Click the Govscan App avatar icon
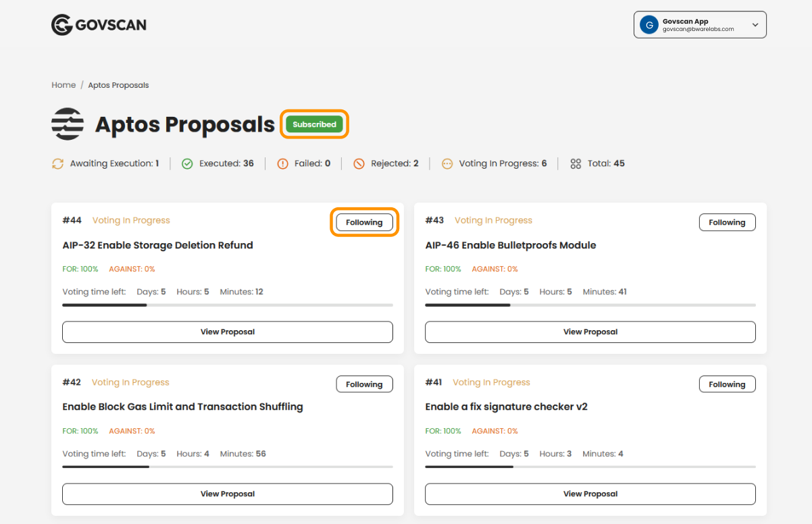This screenshot has height=524, width=812. click(x=649, y=24)
